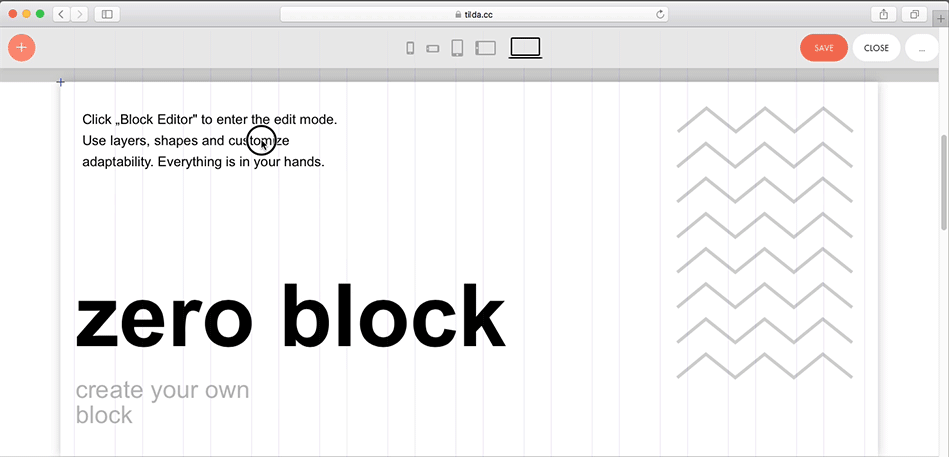Click the vertical page scrollbar

[944, 182]
